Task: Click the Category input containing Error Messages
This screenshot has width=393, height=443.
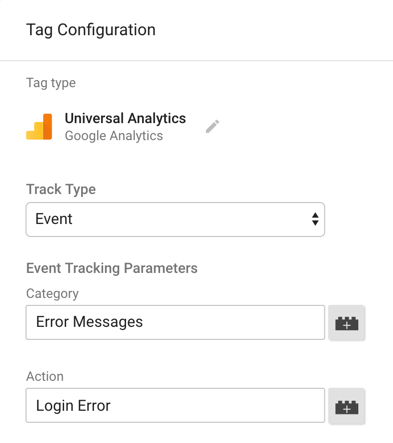Action: pos(175,322)
